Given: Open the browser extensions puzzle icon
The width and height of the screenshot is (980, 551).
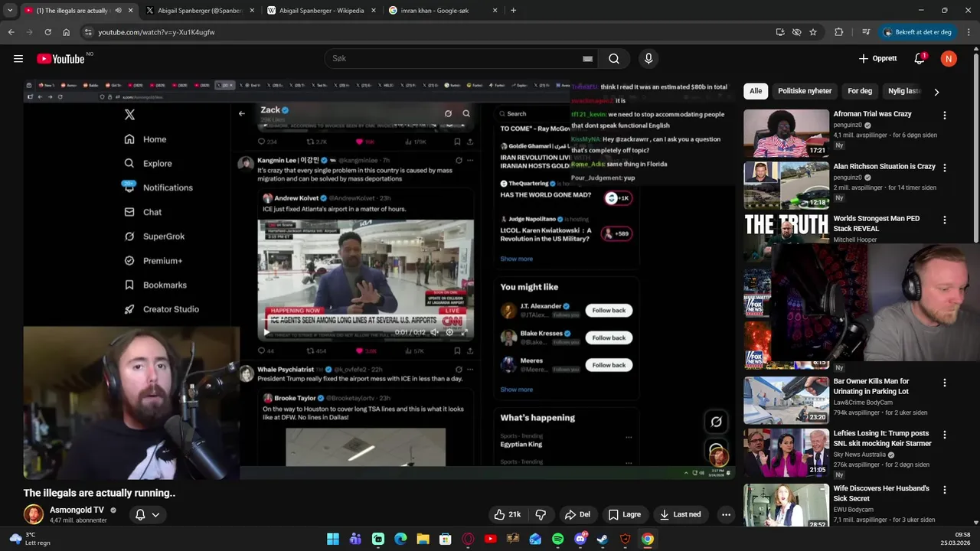Looking at the screenshot, I should click(838, 32).
